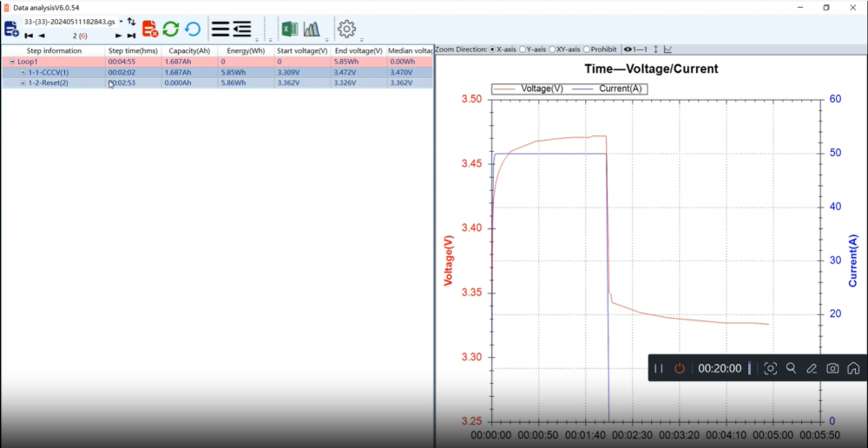Click the Step time(hms) column header
Image resolution: width=868 pixels, height=448 pixels.
pyautogui.click(x=133, y=50)
